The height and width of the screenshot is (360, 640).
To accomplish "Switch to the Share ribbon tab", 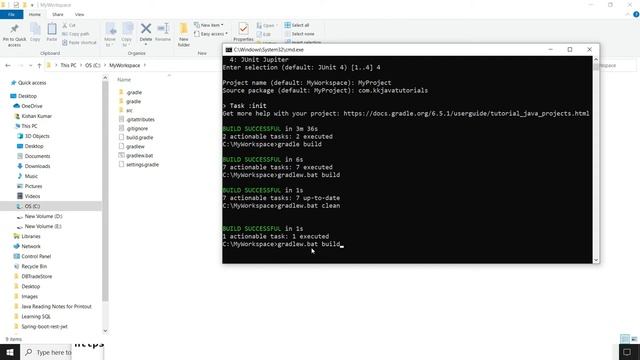I will click(58, 15).
